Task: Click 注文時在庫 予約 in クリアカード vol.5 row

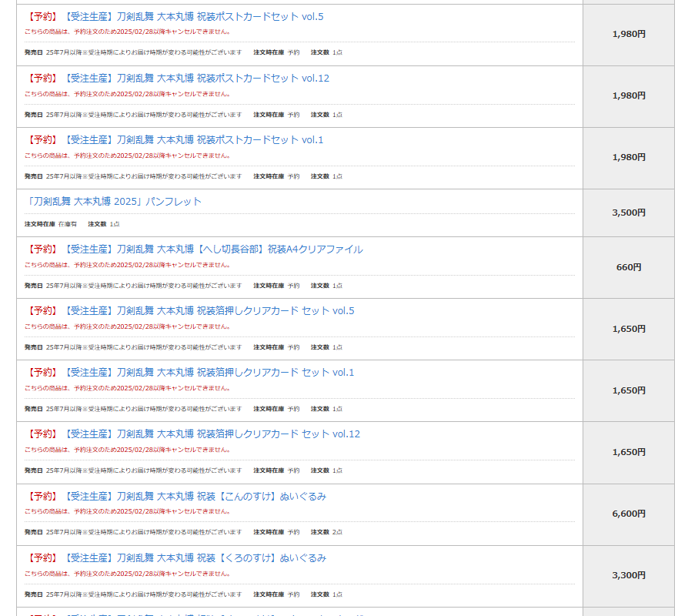Action: pos(277,347)
